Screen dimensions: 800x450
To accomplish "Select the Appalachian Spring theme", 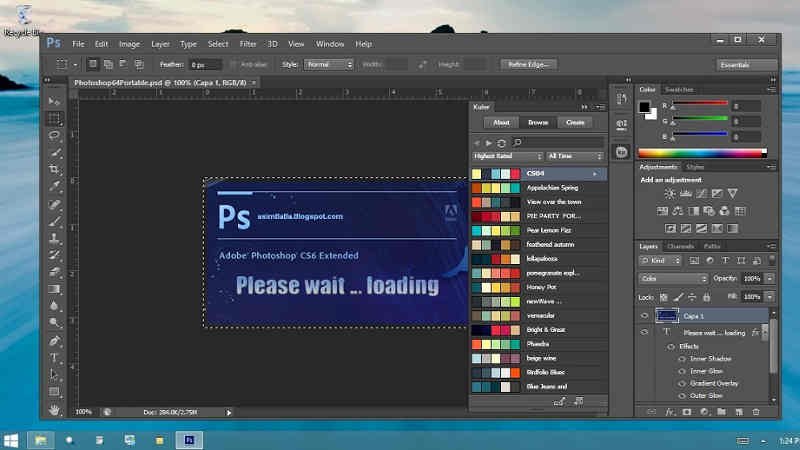I will (538, 188).
